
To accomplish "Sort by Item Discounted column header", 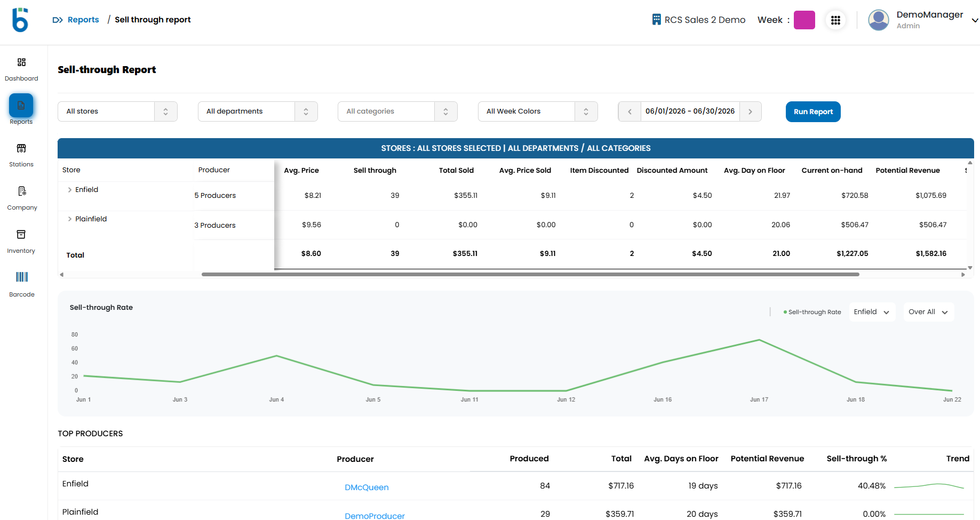I will point(599,171).
